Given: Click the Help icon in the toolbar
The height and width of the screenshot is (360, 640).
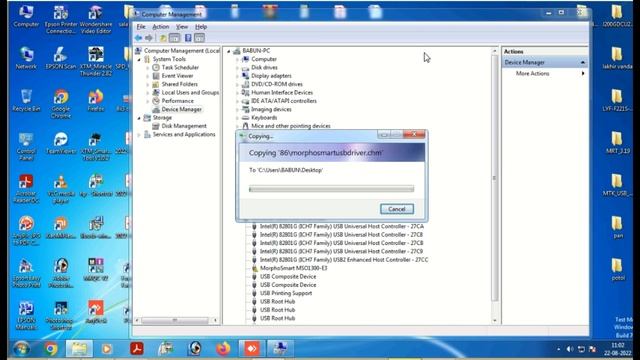Looking at the screenshot, I should (188, 38).
